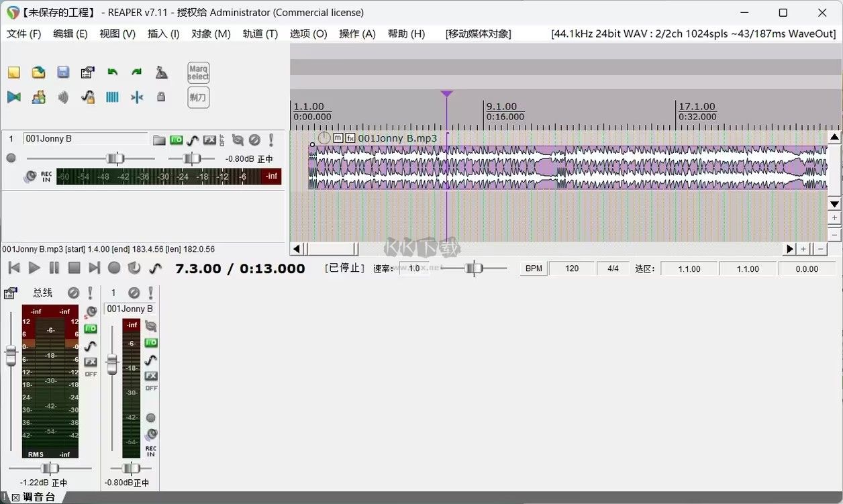Click the padlock locking toolbar icon
This screenshot has height=504, width=843.
(x=161, y=97)
